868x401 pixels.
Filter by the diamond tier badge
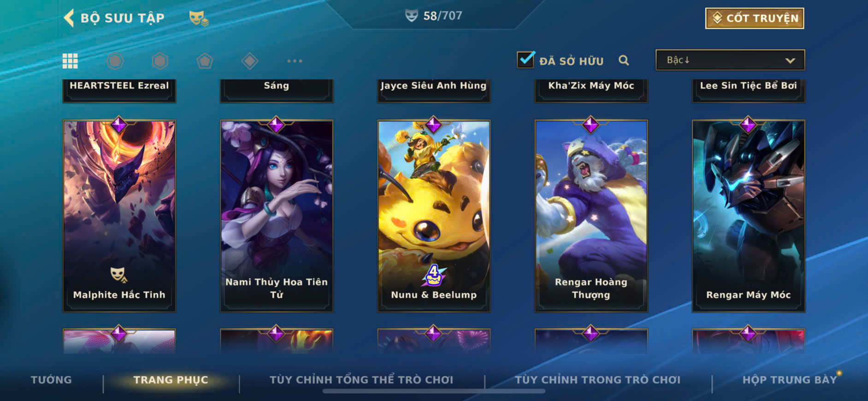click(249, 61)
